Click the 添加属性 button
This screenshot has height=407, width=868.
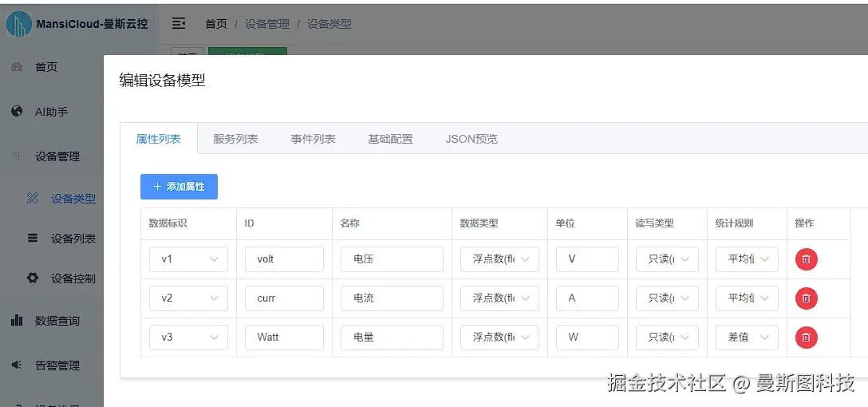point(179,187)
